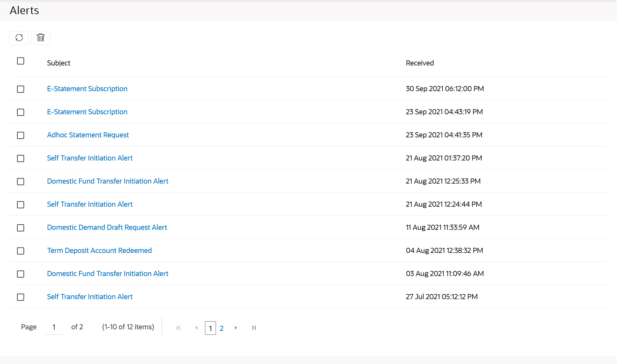Select current page 1 in pagination
The image size is (617, 364).
point(210,328)
